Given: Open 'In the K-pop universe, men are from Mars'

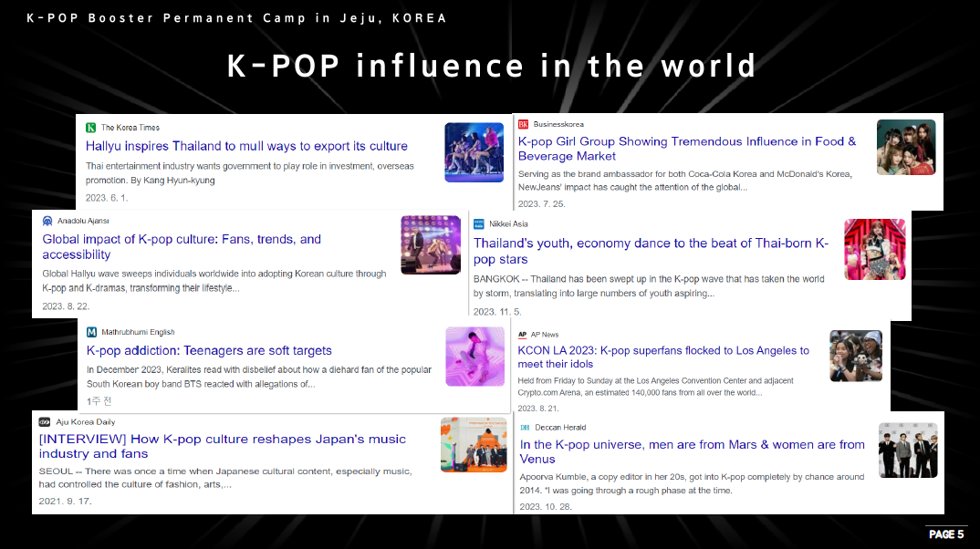Looking at the screenshot, I should click(692, 451).
